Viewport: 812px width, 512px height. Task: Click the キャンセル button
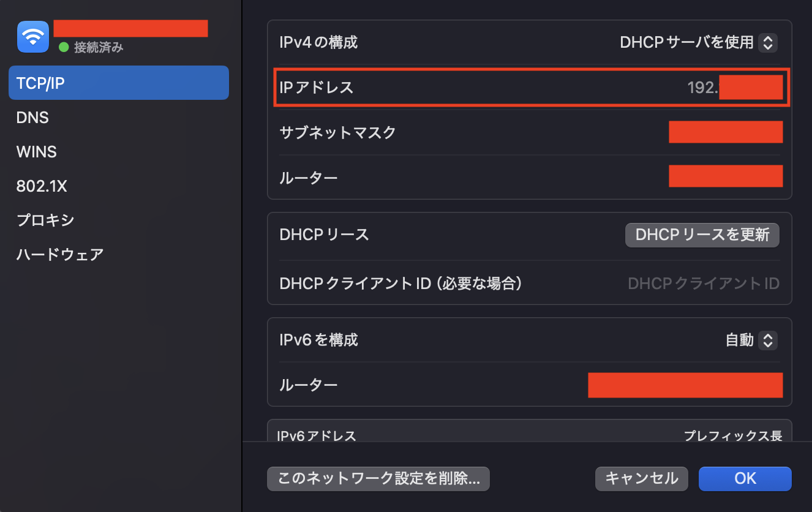[x=641, y=479]
